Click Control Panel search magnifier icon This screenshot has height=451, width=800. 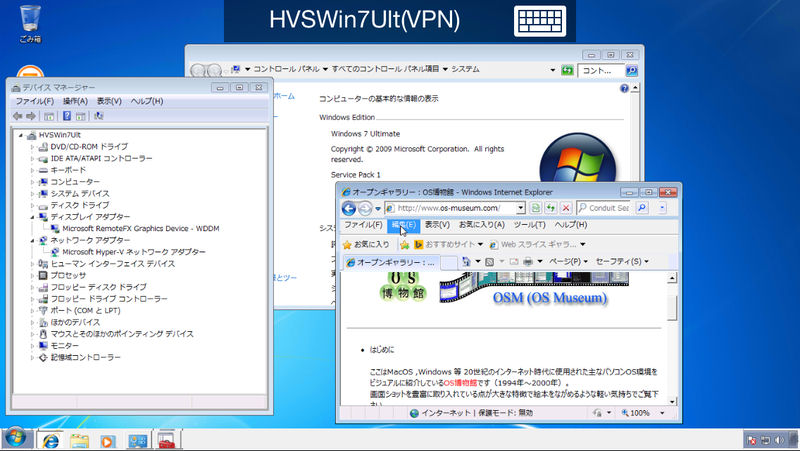click(x=632, y=70)
